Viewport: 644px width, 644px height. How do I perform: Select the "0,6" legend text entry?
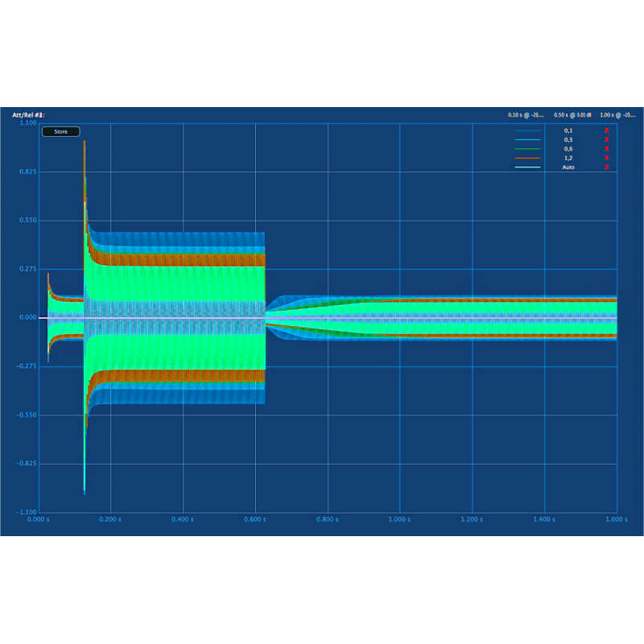pos(570,148)
